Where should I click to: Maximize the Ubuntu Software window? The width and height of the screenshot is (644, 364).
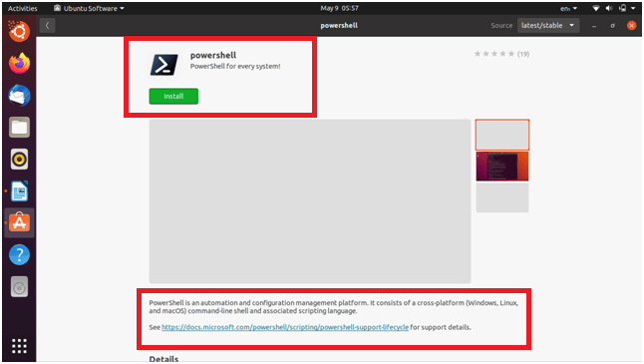[612, 26]
